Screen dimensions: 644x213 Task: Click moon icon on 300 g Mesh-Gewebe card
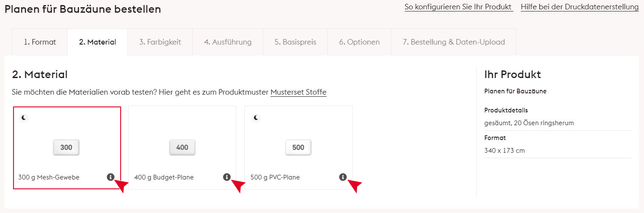click(x=24, y=118)
